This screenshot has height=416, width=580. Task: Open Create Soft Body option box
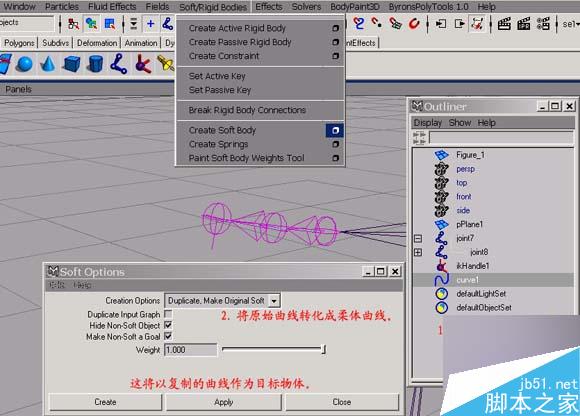[335, 130]
